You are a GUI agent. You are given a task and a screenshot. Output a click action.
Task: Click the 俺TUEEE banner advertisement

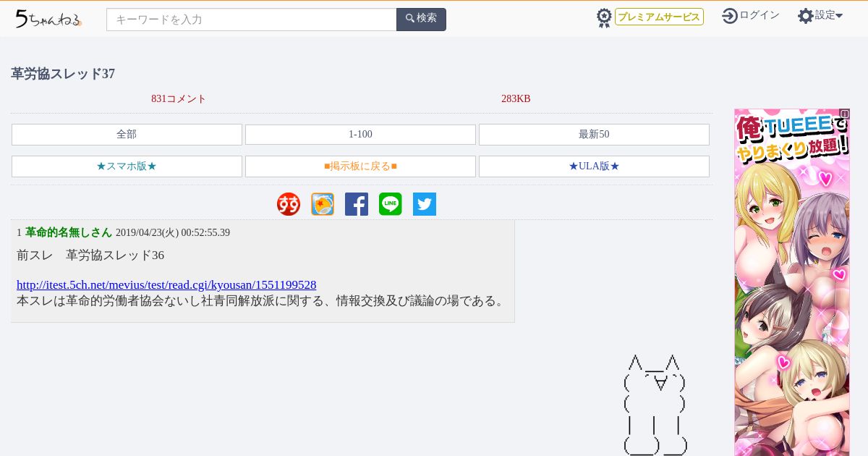pyautogui.click(x=792, y=282)
